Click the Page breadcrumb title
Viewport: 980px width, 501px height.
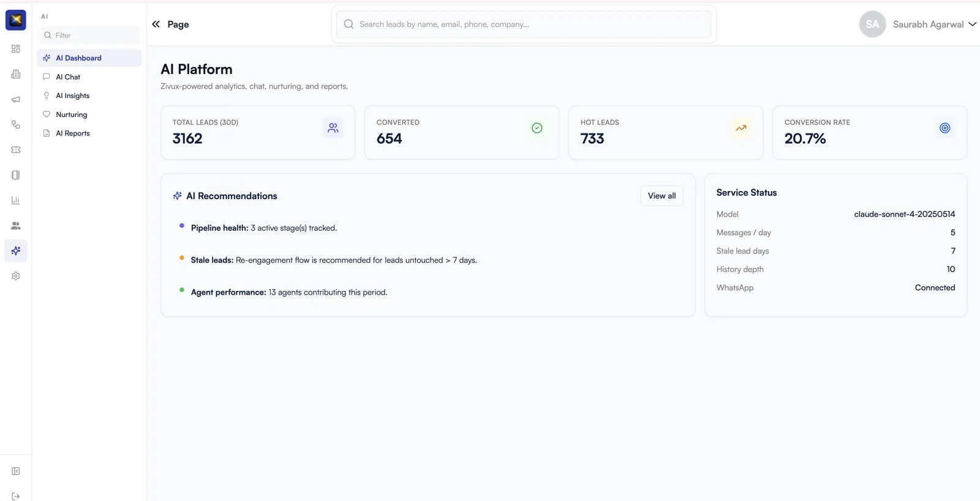pyautogui.click(x=178, y=24)
